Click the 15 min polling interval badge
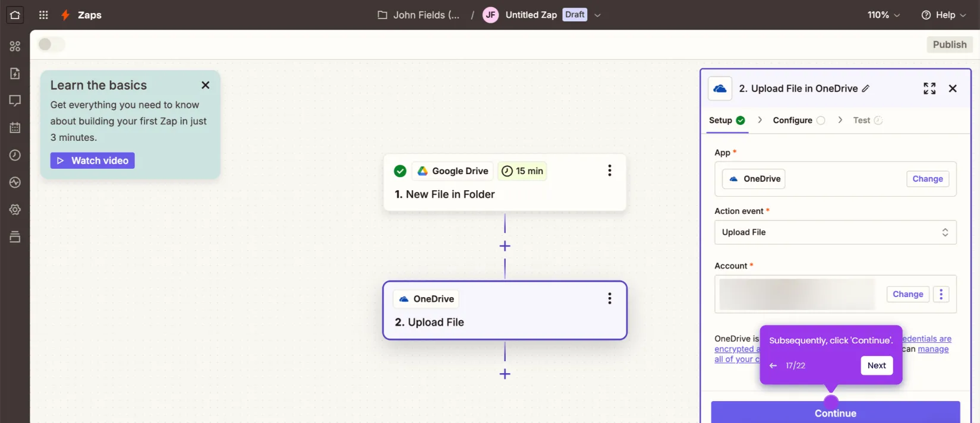 pos(522,171)
